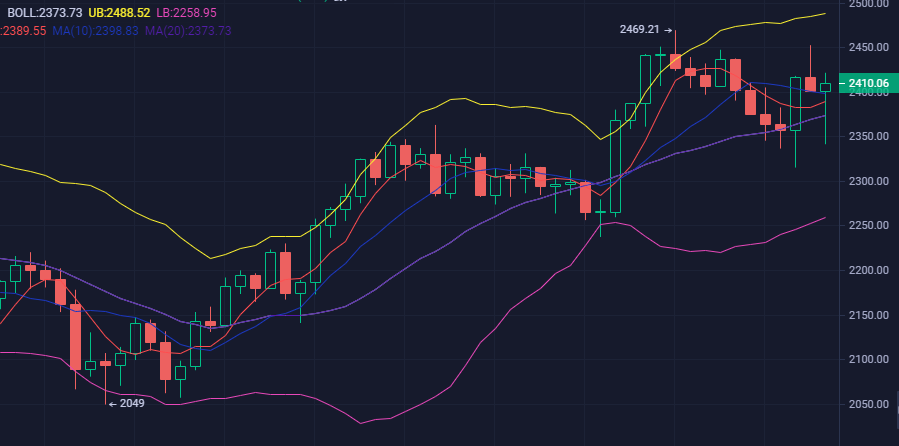Click the 2250.00 price axis label

pyautogui.click(x=869, y=225)
